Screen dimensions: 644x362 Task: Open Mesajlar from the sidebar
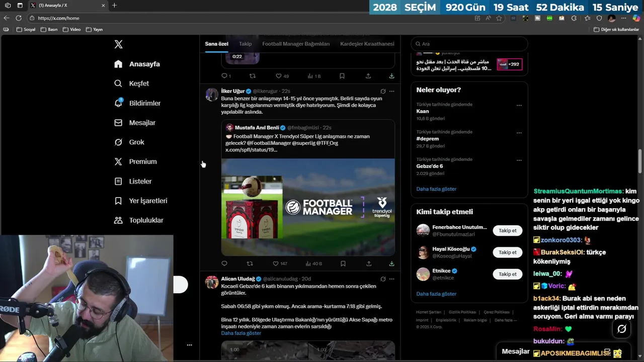pos(134,123)
